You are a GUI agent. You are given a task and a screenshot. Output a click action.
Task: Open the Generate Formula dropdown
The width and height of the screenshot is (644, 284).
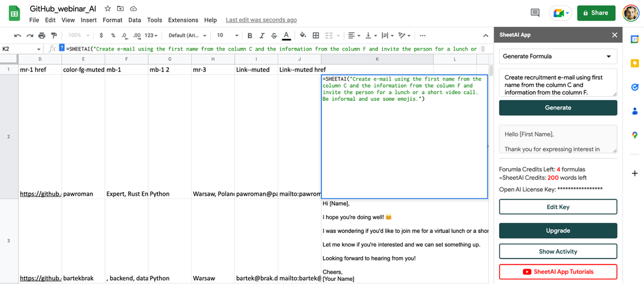tap(558, 56)
